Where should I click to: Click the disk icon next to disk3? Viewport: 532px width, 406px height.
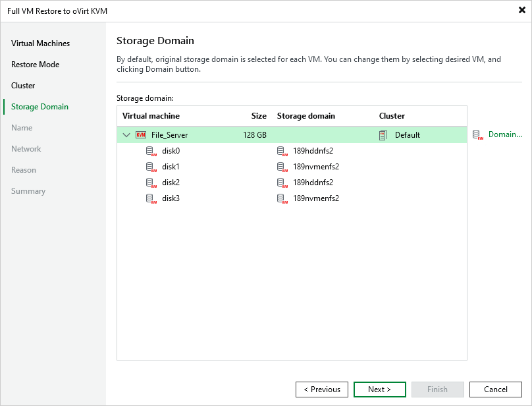[151, 198]
